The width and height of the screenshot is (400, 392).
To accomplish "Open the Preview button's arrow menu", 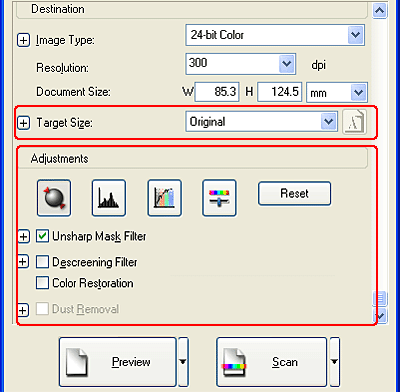I will pos(183,362).
